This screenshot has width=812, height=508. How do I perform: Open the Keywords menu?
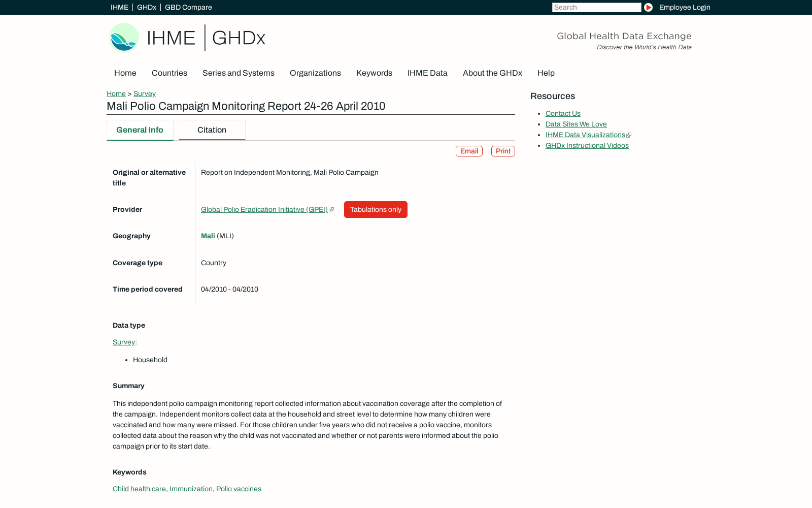[x=374, y=73]
